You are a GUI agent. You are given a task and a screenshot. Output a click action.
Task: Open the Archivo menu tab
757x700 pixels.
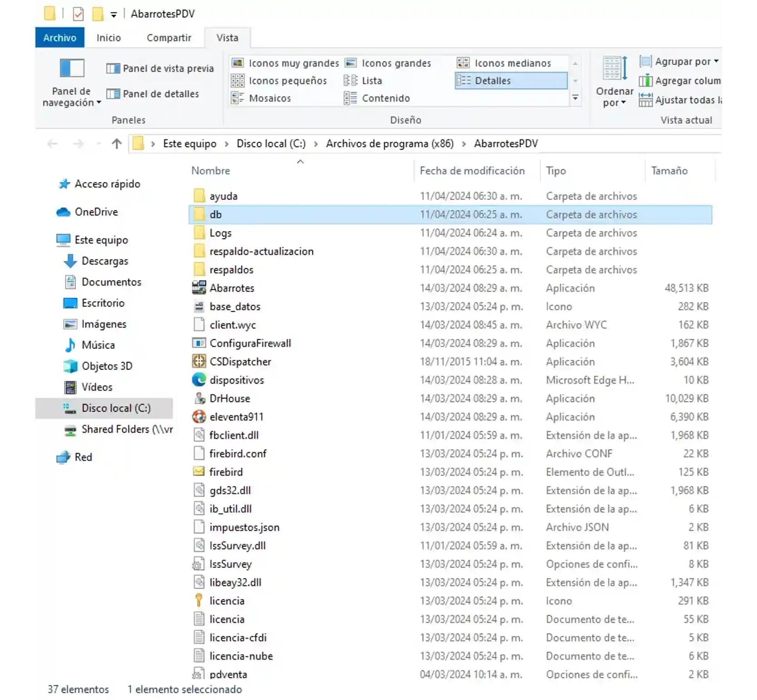(59, 38)
